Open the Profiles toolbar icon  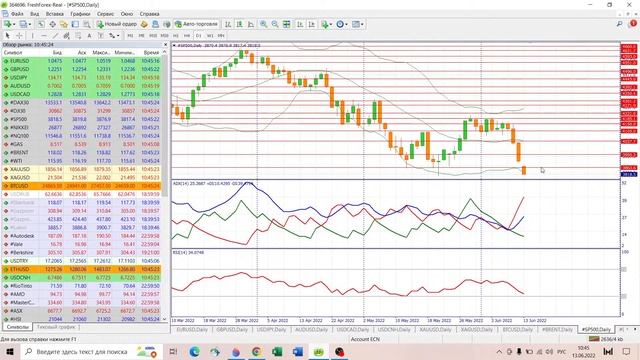tap(23, 24)
